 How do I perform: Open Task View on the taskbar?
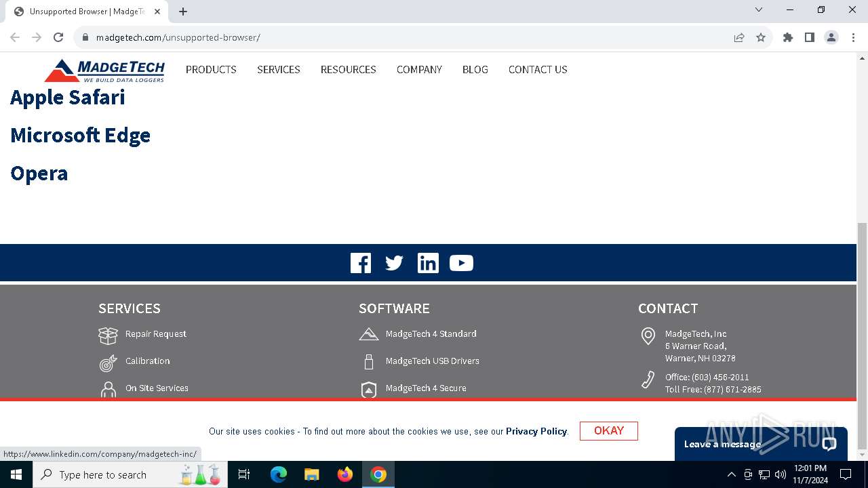tap(244, 474)
